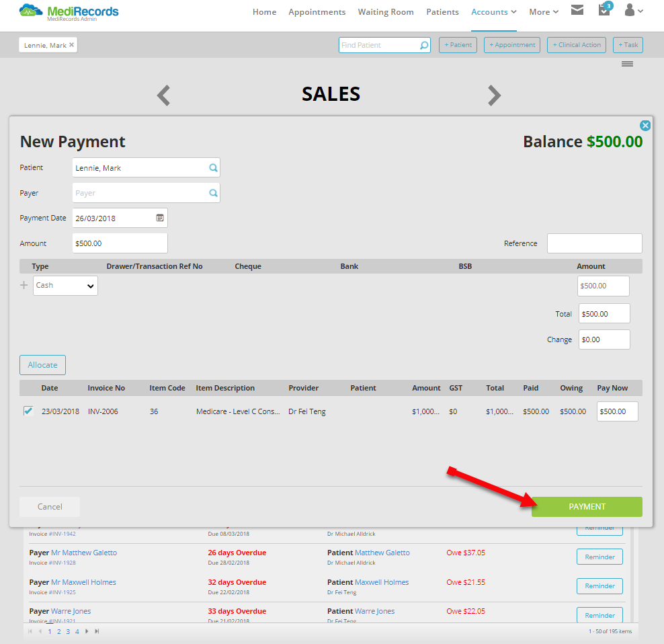Click the Allocate button
The height and width of the screenshot is (644, 664).
coord(42,365)
